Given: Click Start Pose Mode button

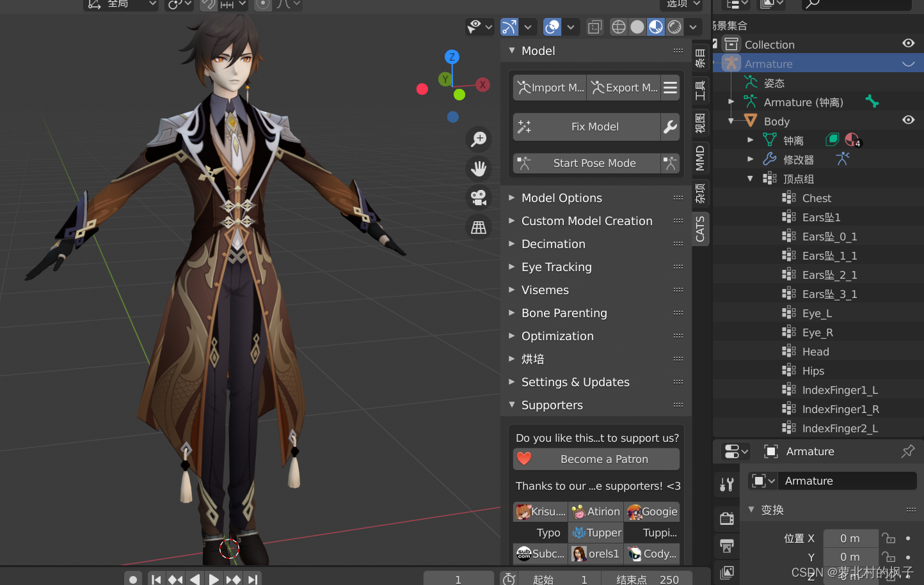Looking at the screenshot, I should coord(587,163).
